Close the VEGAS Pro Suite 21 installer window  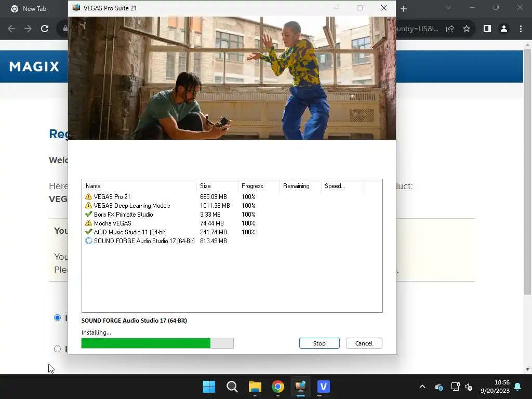[384, 8]
